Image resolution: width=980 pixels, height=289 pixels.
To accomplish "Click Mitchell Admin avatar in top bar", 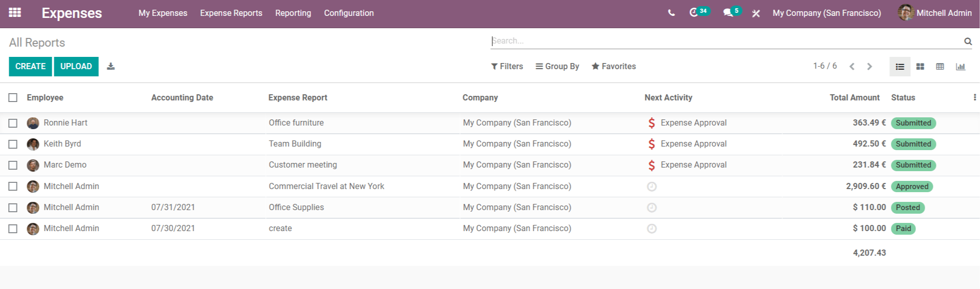I will click(906, 13).
